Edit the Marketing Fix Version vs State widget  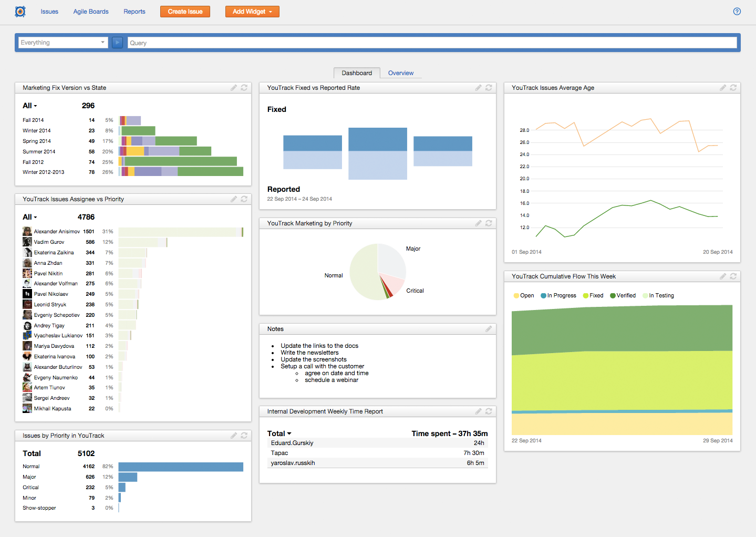[x=234, y=88]
